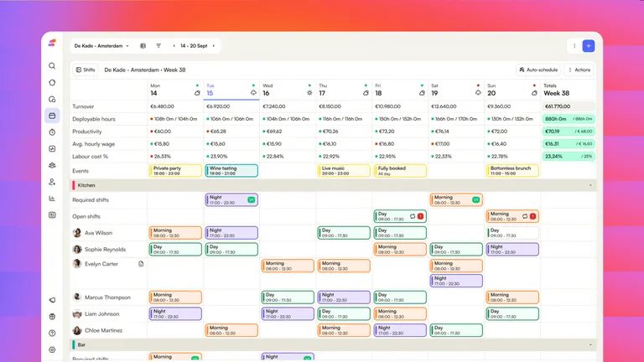Click Saturday's turnover €12.640,00
This screenshot has width=644, height=362.
(x=444, y=106)
